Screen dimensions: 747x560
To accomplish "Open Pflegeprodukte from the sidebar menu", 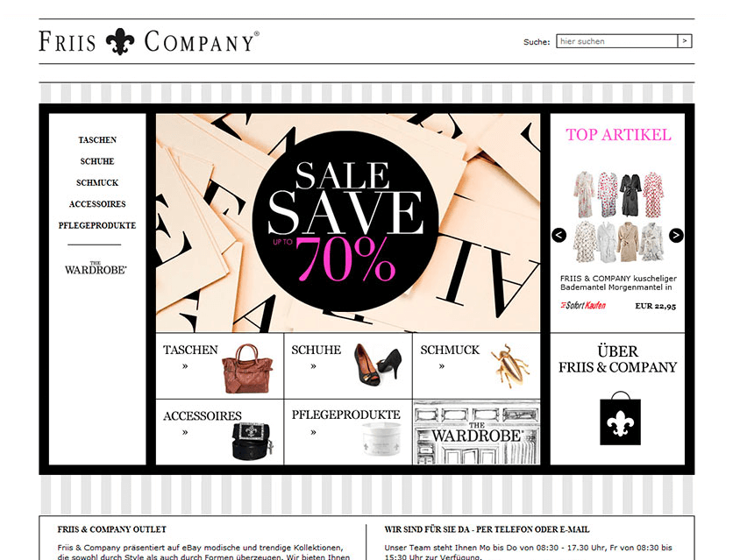I will tap(97, 225).
